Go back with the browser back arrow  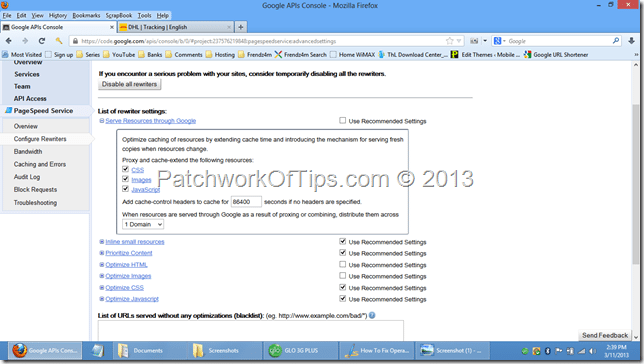[x=9, y=41]
